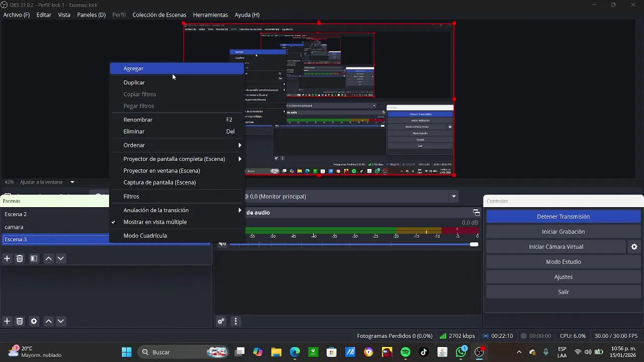The width and height of the screenshot is (644, 362).
Task: Open virtual camera settings gear
Action: coord(634,247)
